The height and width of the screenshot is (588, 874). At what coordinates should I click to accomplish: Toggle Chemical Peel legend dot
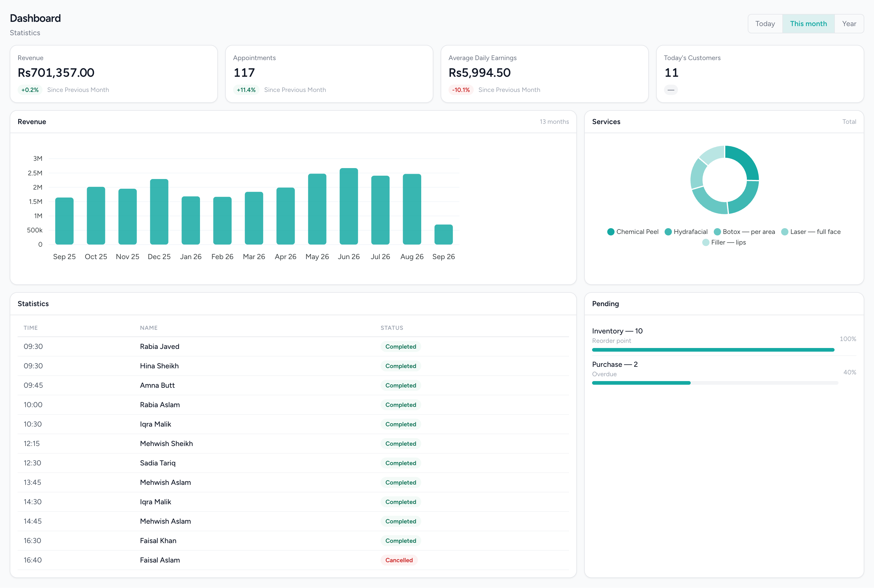coord(611,232)
